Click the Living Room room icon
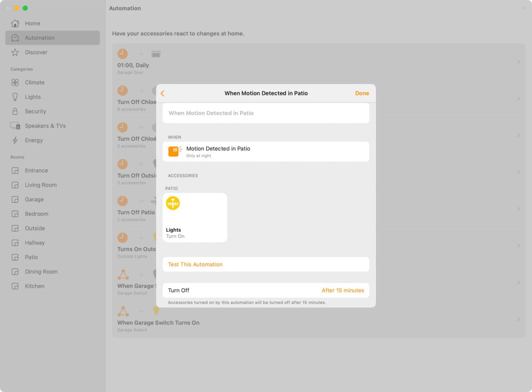 coord(15,185)
